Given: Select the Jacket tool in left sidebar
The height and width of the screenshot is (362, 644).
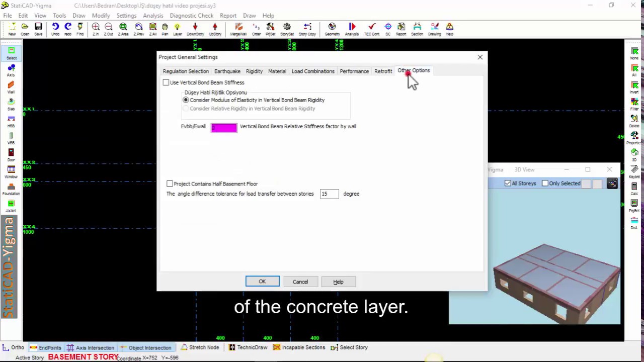Looking at the screenshot, I should coord(11,206).
